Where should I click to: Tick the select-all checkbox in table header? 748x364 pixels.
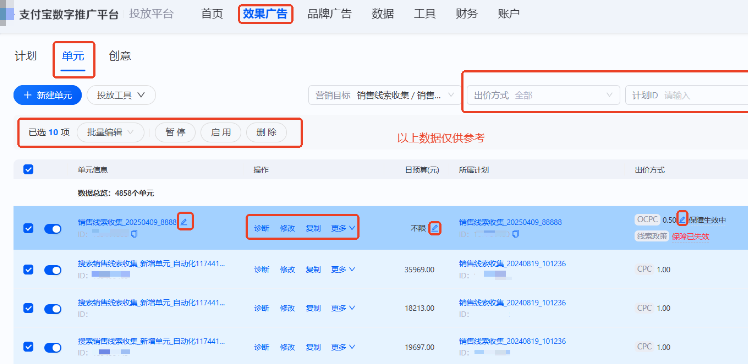click(28, 169)
